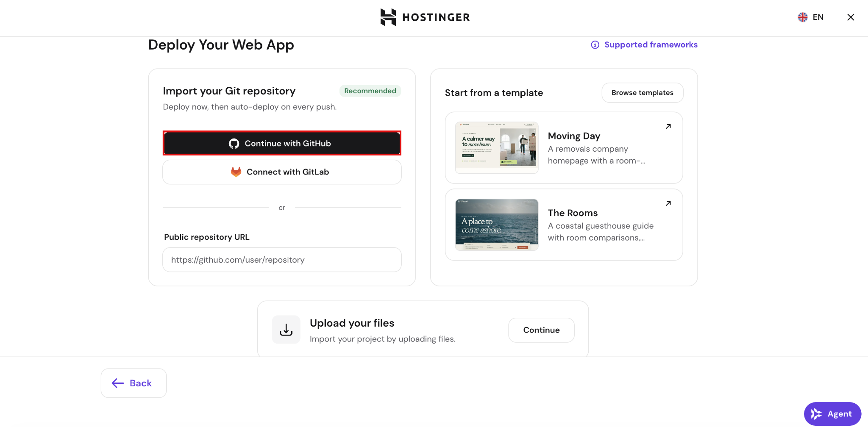Click 'A coastal guesthouse guide' description

click(601, 232)
